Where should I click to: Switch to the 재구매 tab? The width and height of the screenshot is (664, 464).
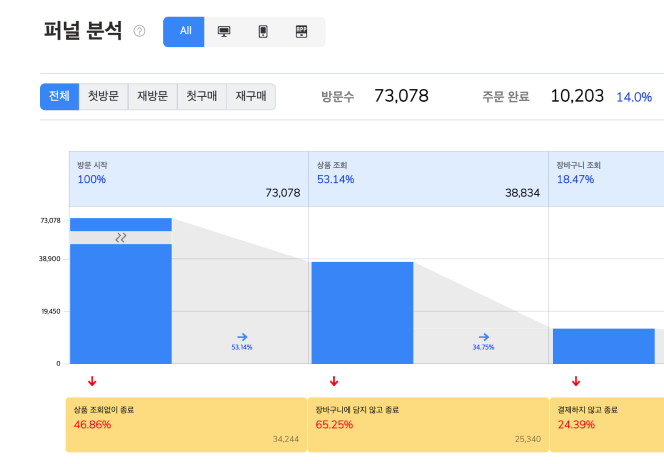(250, 97)
